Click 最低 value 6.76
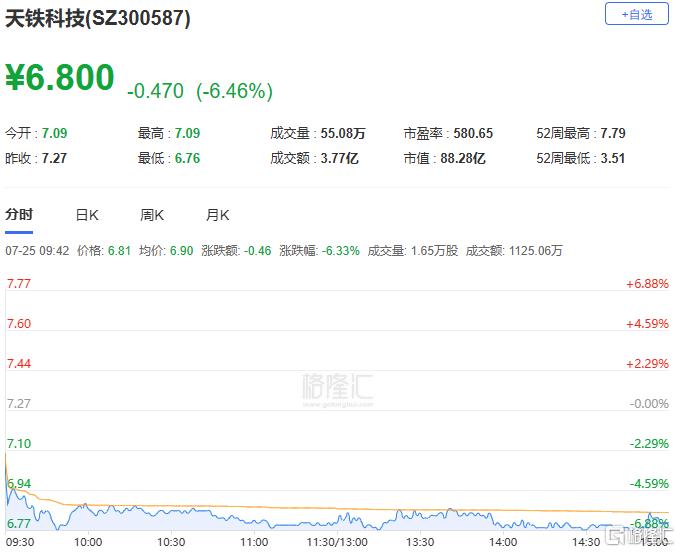Image resolution: width=680 pixels, height=552 pixels. tap(187, 158)
